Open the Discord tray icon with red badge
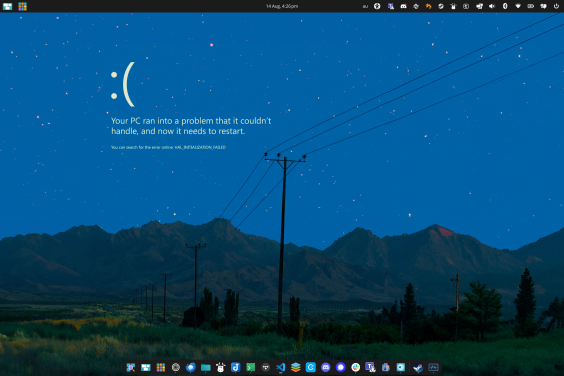The image size is (564, 376). [403, 6]
